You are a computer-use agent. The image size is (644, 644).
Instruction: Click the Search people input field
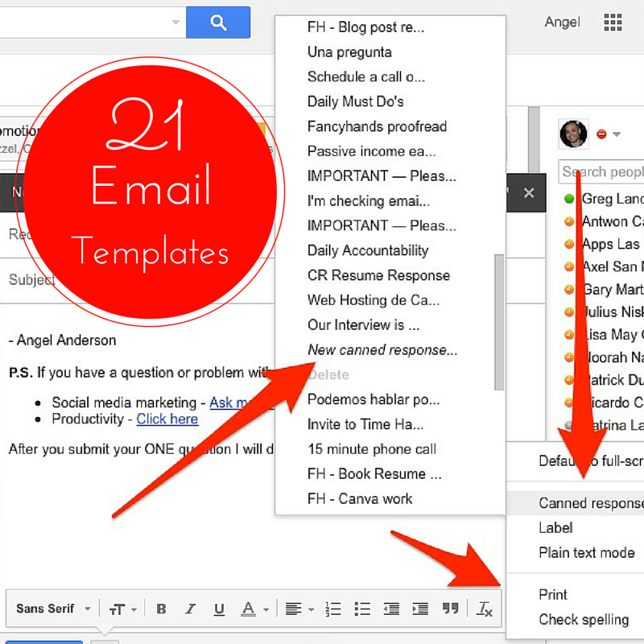coord(602,171)
